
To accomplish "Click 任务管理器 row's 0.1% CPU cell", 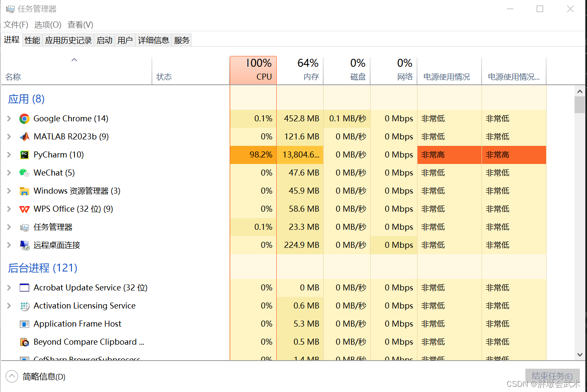I will click(x=253, y=227).
